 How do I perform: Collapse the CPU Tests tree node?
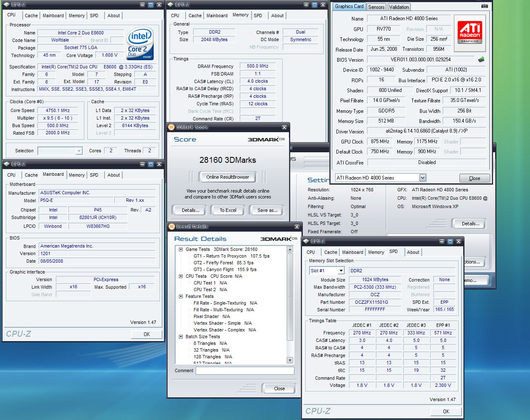181,276
